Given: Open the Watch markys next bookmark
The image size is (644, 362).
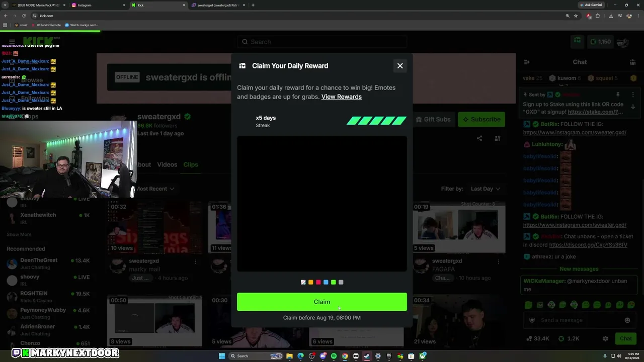Looking at the screenshot, I should pyautogui.click(x=82, y=25).
